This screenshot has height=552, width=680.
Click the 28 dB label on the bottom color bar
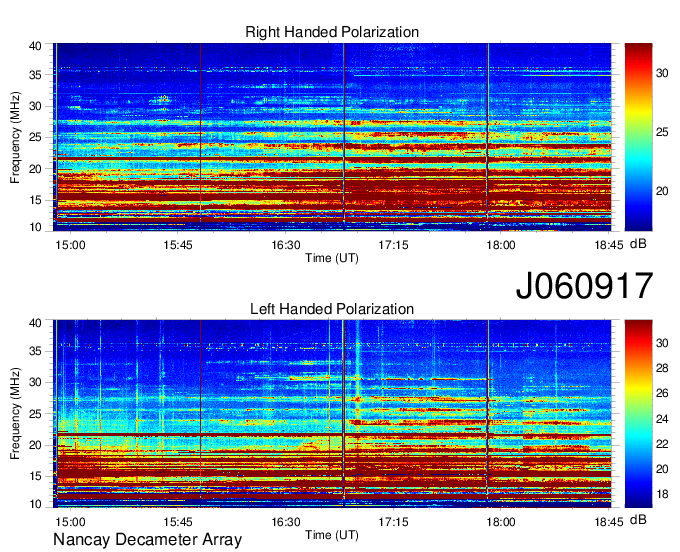point(662,368)
